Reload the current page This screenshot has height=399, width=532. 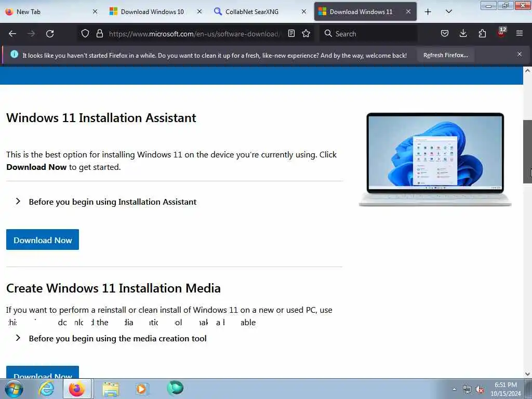tap(50, 34)
